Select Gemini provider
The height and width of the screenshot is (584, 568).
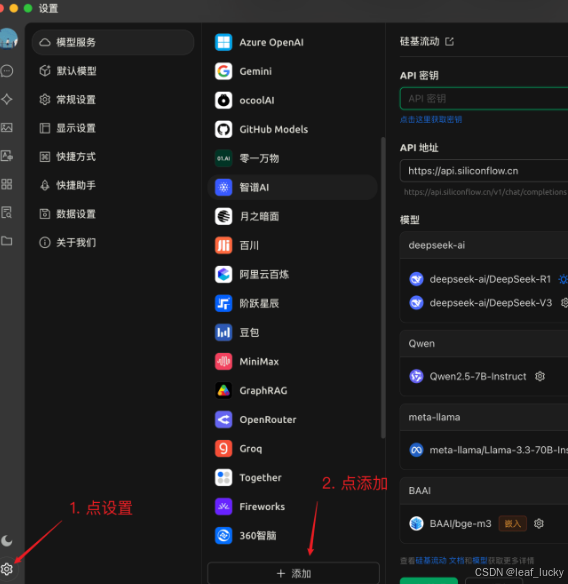point(292,71)
